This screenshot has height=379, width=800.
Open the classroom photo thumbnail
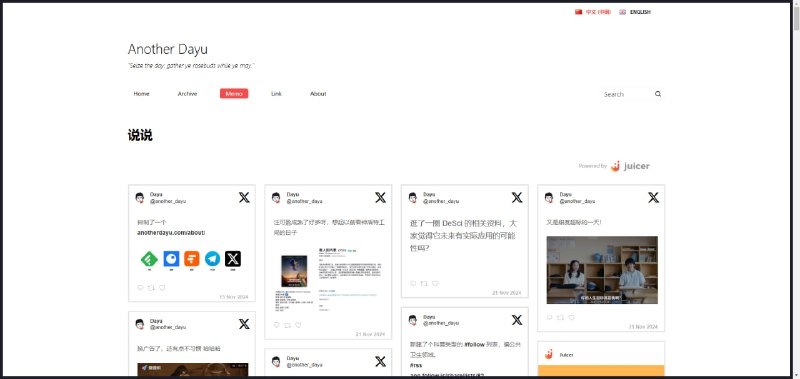pyautogui.click(x=602, y=270)
